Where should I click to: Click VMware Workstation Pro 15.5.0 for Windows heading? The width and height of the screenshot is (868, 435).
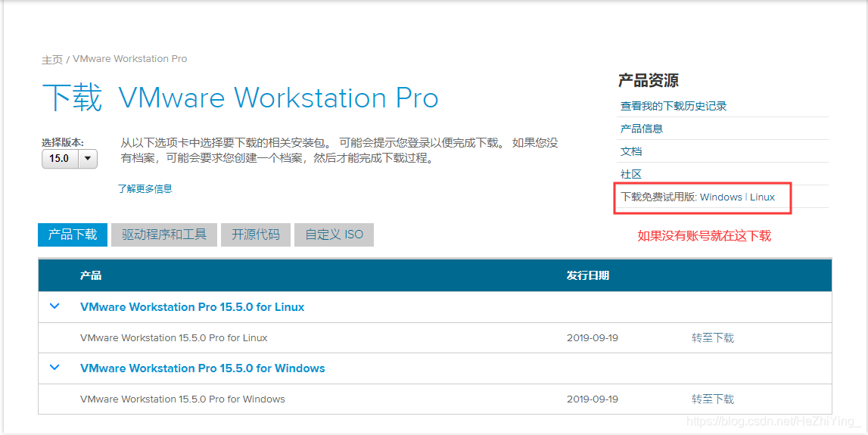[203, 368]
